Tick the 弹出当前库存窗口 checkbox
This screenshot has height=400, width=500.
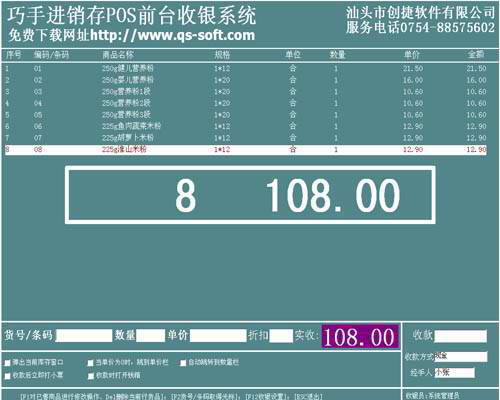8,363
